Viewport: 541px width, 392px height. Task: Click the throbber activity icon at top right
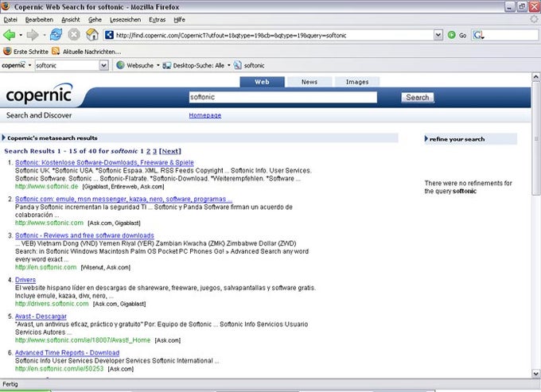pos(535,19)
